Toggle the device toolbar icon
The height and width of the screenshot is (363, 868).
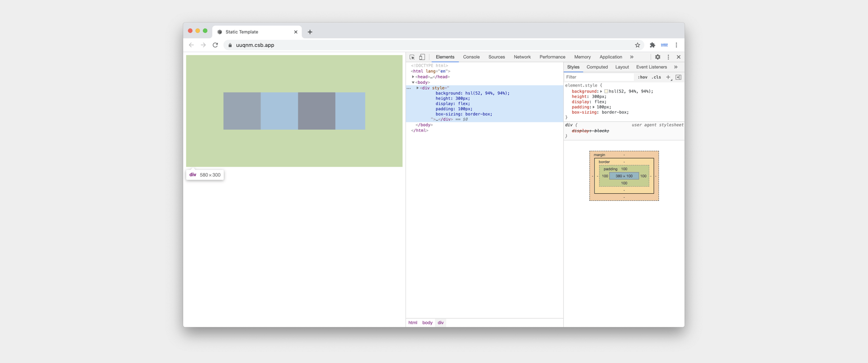[x=422, y=57]
